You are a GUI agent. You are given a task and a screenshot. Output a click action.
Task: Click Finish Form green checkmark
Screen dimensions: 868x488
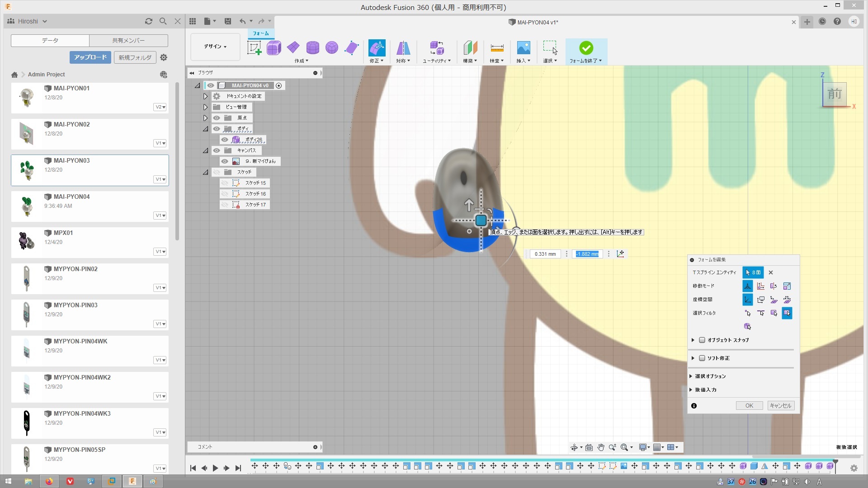pos(586,48)
